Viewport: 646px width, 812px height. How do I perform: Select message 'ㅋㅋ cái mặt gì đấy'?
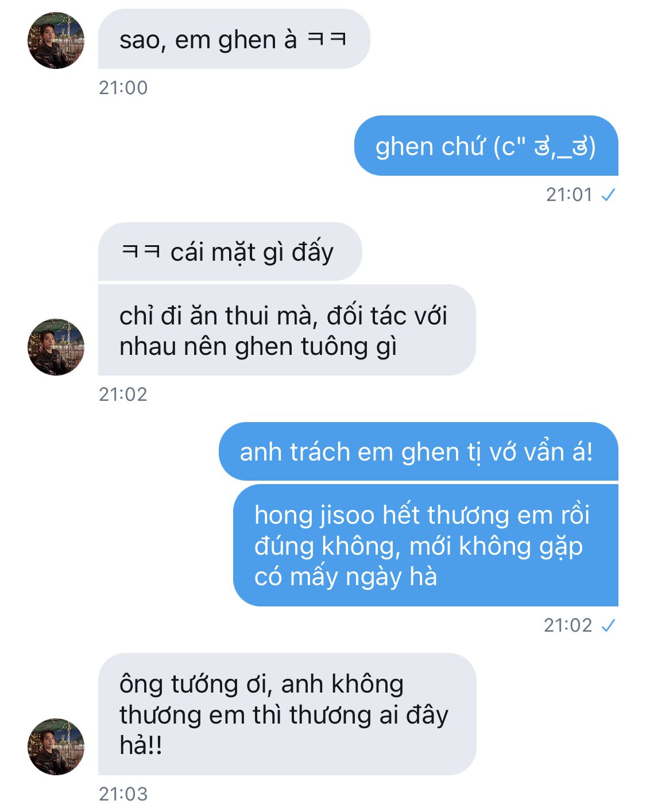click(x=230, y=252)
